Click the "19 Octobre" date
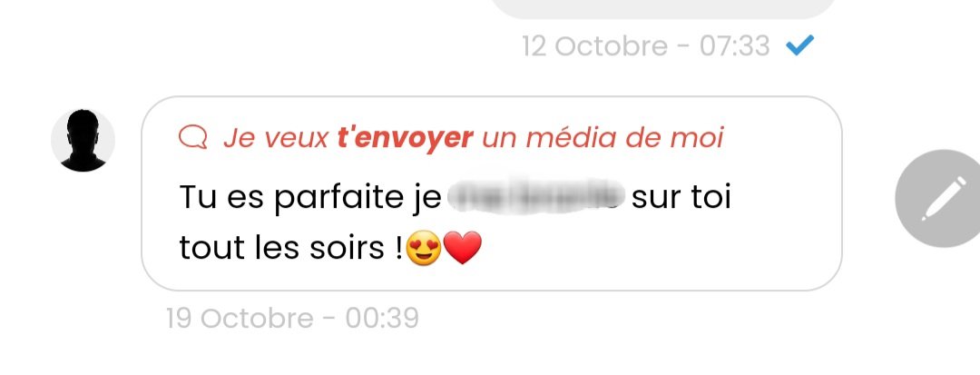Viewport: 980px width, 375px height. tap(240, 318)
